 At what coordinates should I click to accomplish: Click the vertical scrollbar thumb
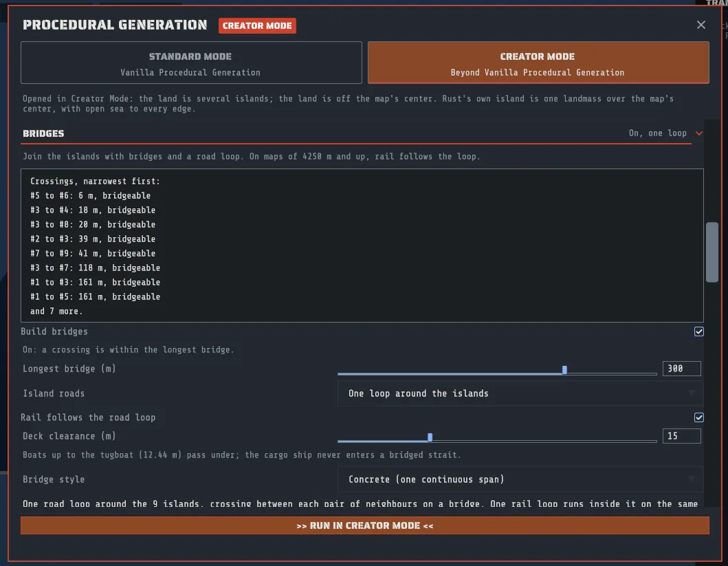pos(712,252)
